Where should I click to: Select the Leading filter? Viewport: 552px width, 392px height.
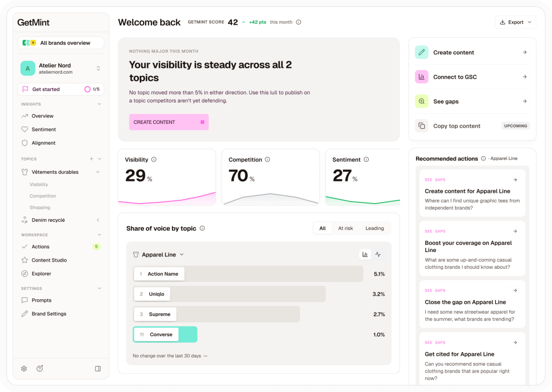coord(375,228)
